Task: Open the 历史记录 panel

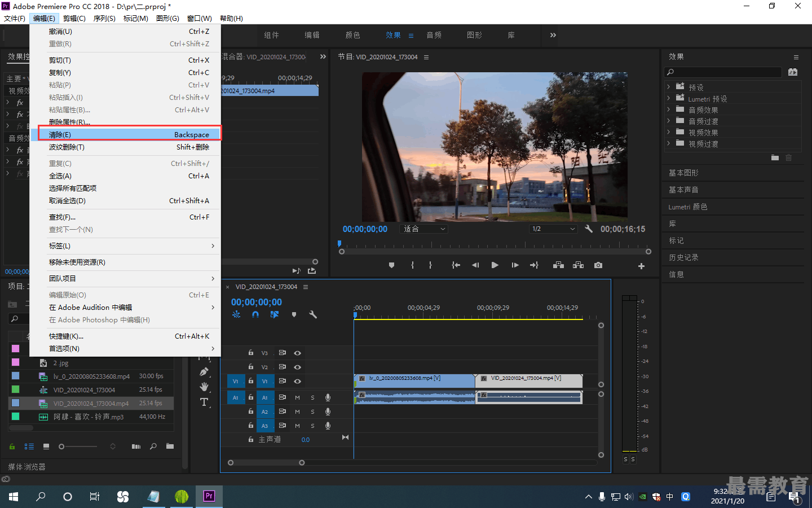Action: [x=683, y=257]
